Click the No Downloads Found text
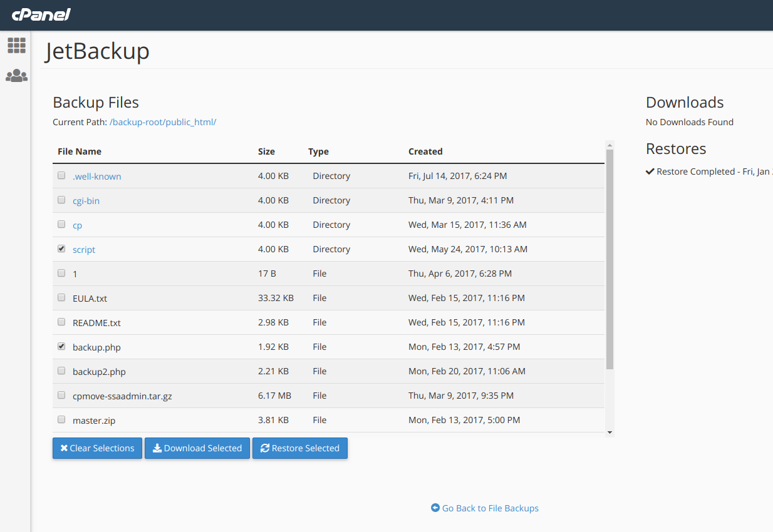Viewport: 773px width, 532px height. [690, 122]
